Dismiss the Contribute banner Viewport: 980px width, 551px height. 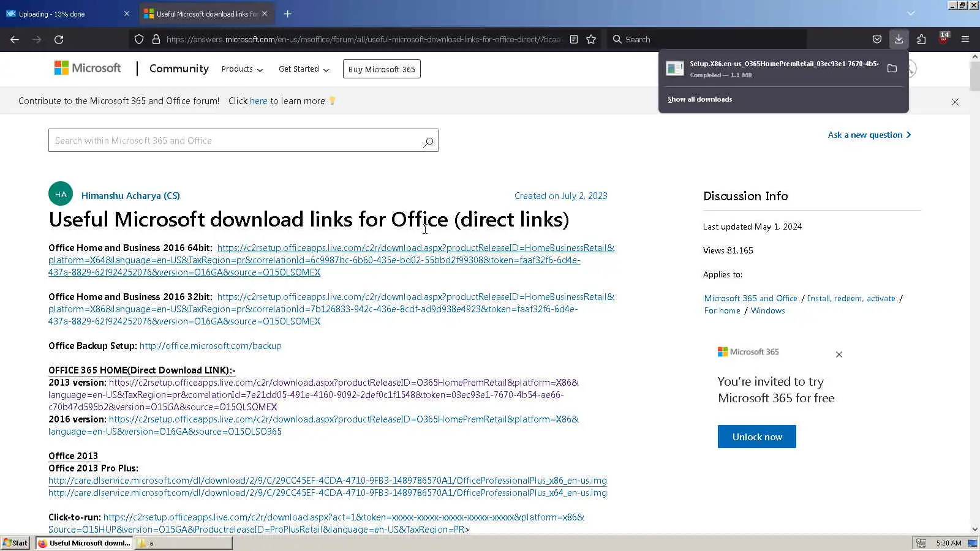click(x=955, y=102)
